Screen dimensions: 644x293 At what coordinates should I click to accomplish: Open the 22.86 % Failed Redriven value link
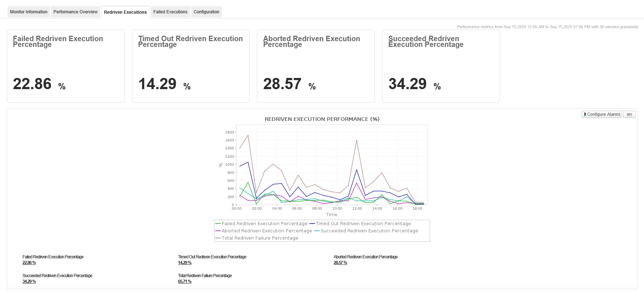click(x=29, y=263)
